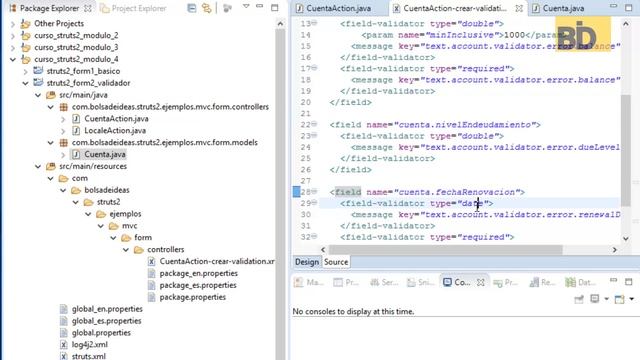Screen dimensions: 640x360
Task: Open the Snippets view tab
Action: [x=420, y=282]
